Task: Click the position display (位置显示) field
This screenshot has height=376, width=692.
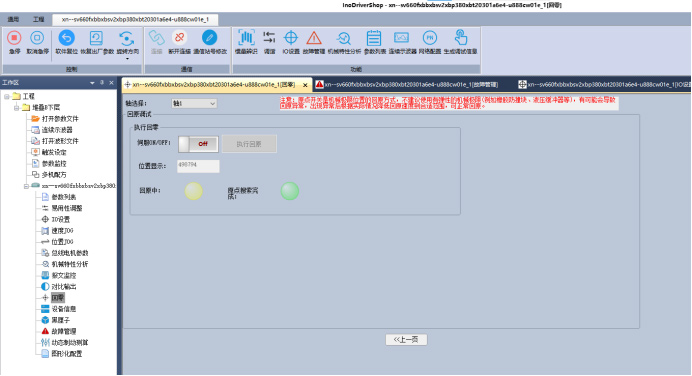Action: click(x=198, y=166)
